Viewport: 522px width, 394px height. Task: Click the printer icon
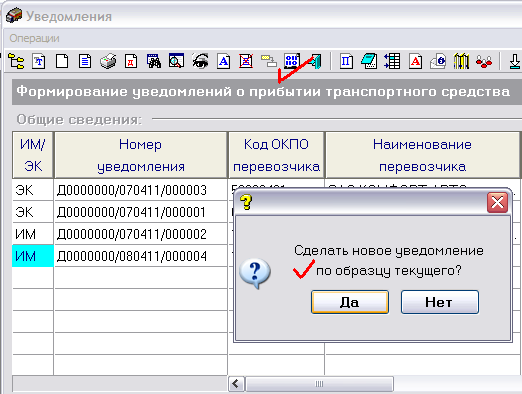[108, 61]
